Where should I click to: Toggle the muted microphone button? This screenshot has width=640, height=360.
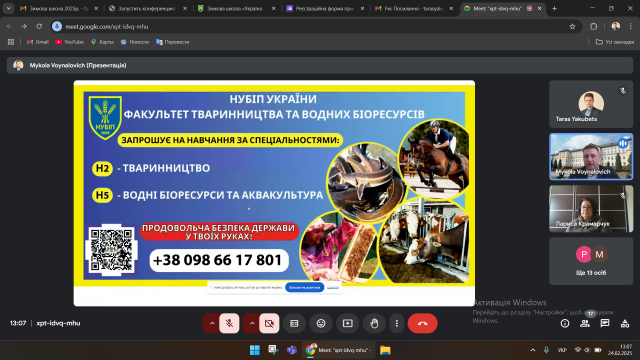point(229,323)
